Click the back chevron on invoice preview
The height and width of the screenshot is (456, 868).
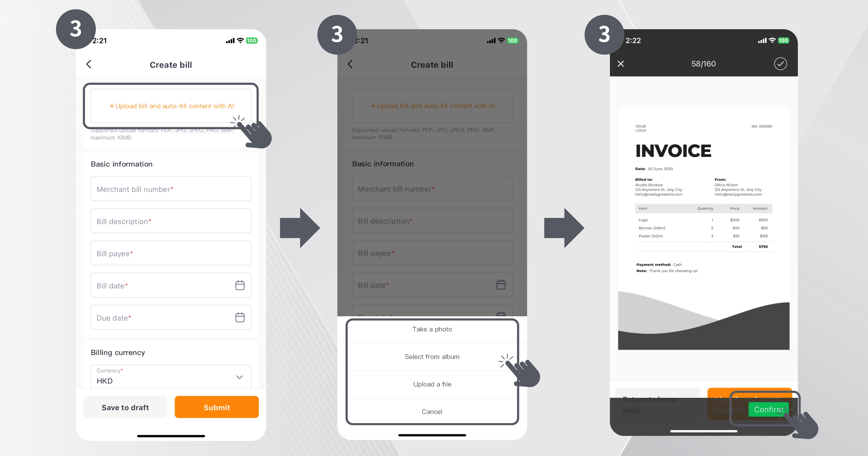620,64
